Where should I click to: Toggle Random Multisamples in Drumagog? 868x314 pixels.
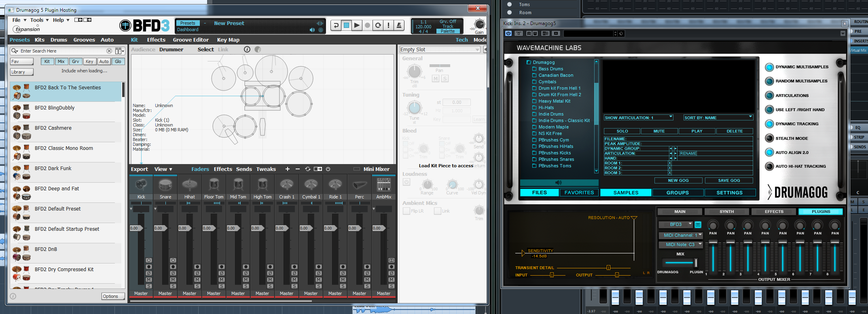769,81
